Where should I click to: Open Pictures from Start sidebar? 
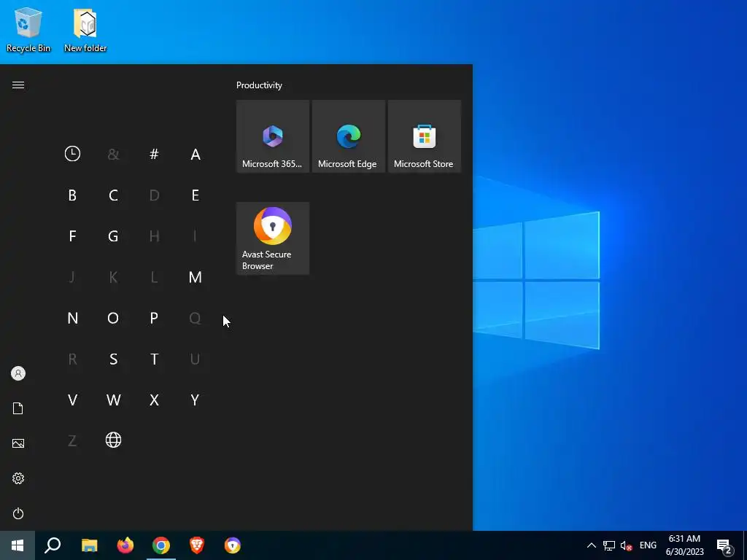click(18, 443)
